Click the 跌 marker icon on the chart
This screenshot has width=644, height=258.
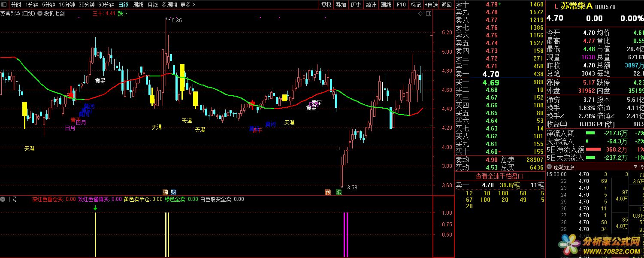point(339,191)
